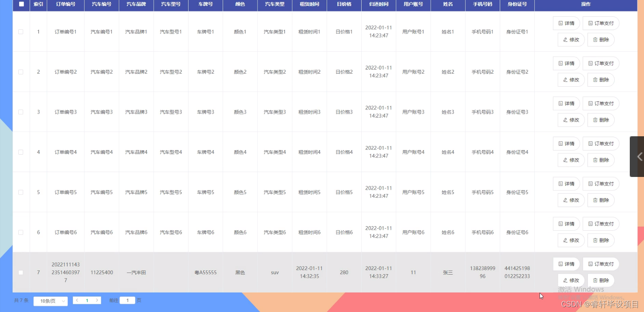
Task: Click the 归还时间 column header
Action: pyautogui.click(x=379, y=4)
